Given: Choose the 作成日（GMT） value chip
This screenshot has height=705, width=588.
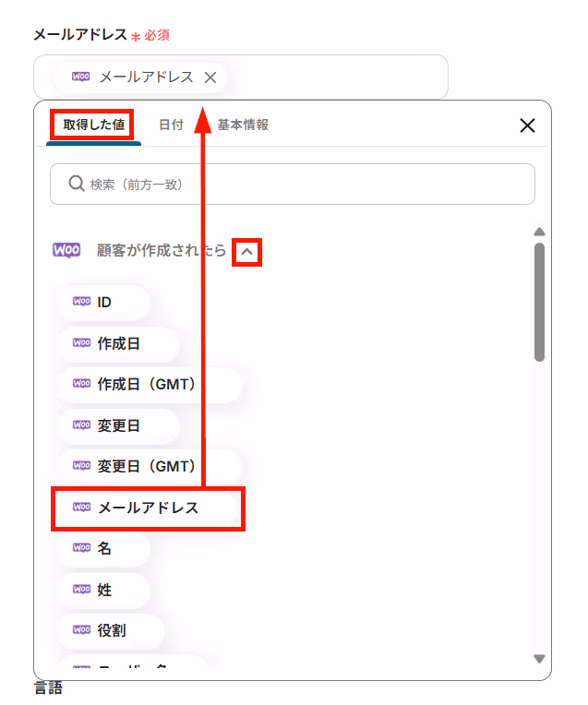Looking at the screenshot, I should [150, 385].
